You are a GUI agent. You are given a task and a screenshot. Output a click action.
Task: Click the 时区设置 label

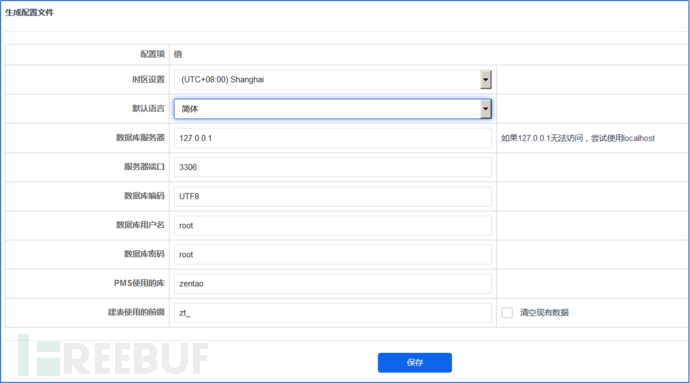(x=148, y=80)
